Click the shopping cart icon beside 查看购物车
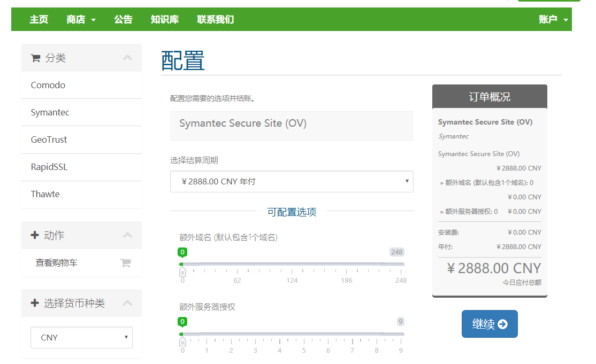The height and width of the screenshot is (364, 596). (126, 263)
